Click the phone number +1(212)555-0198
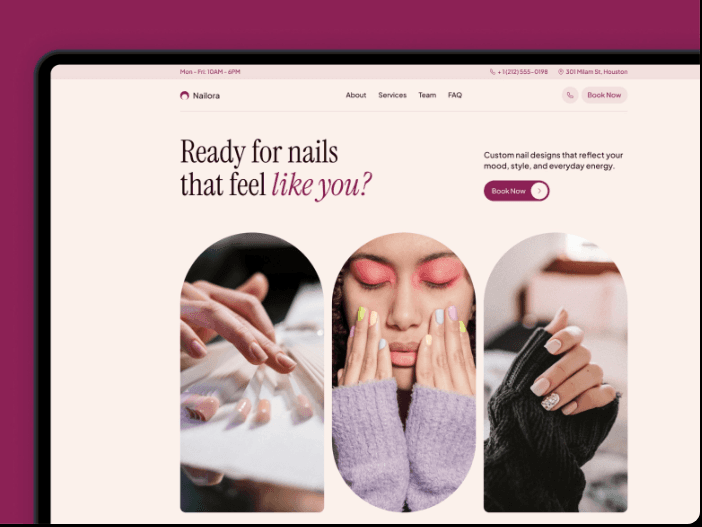Viewport: 702px width, 527px height. (522, 72)
